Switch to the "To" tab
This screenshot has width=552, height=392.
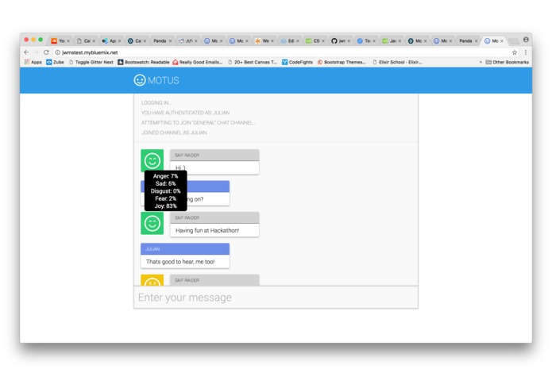coord(365,40)
